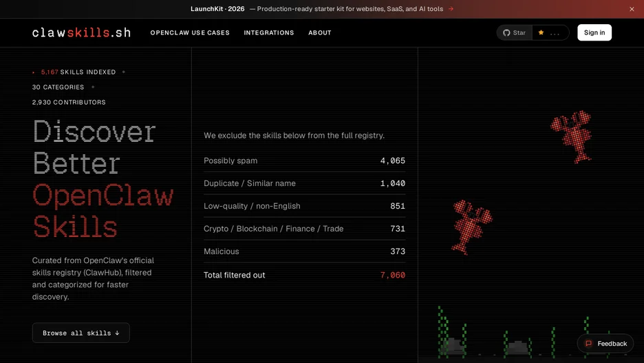The width and height of the screenshot is (644, 363).
Task: Click the 373 malicious count
Action: click(398, 251)
